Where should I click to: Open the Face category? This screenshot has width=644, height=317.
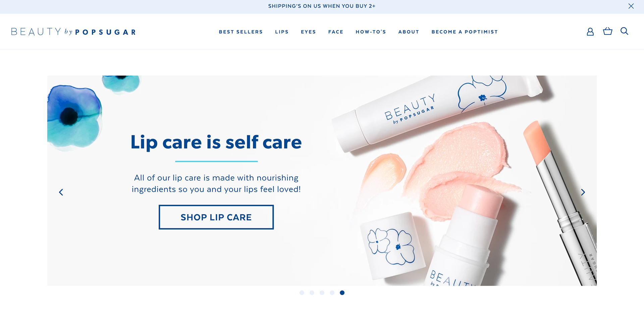click(x=336, y=32)
